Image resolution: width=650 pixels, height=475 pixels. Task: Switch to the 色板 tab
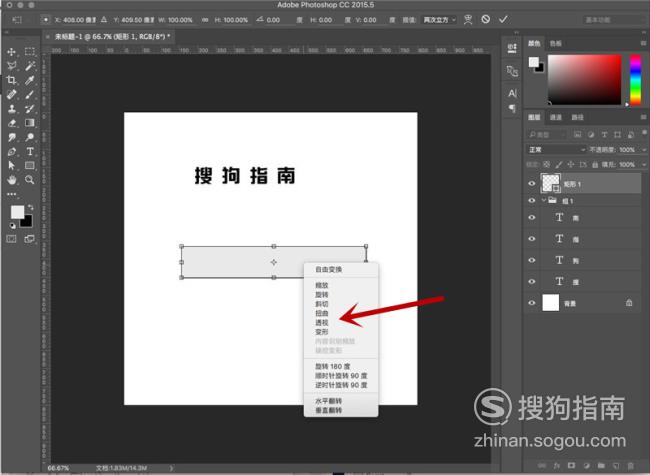tap(555, 43)
